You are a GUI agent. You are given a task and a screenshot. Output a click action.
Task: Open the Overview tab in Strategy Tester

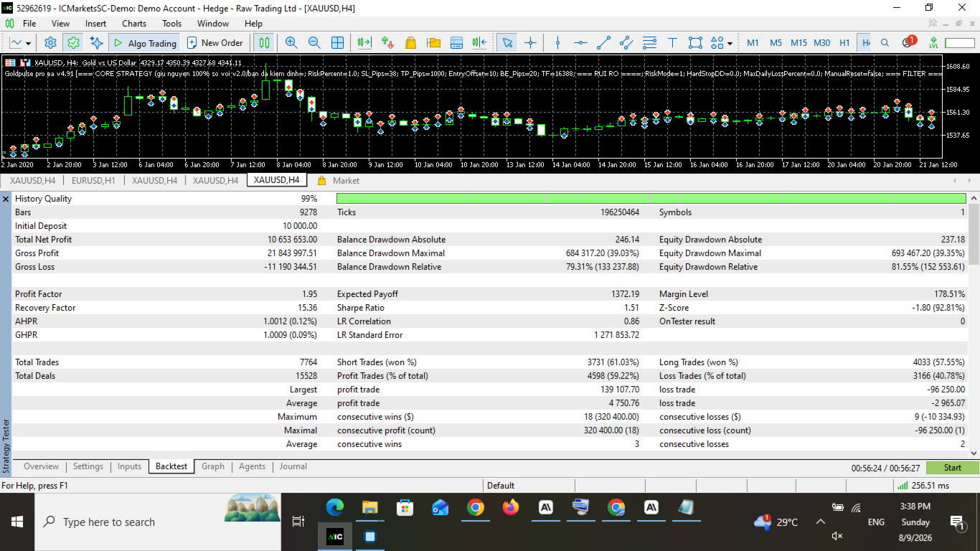(42, 466)
